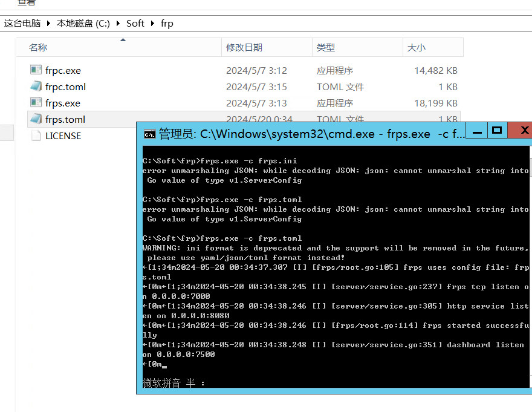
Task: Select the LICENSE file icon
Action: point(36,136)
